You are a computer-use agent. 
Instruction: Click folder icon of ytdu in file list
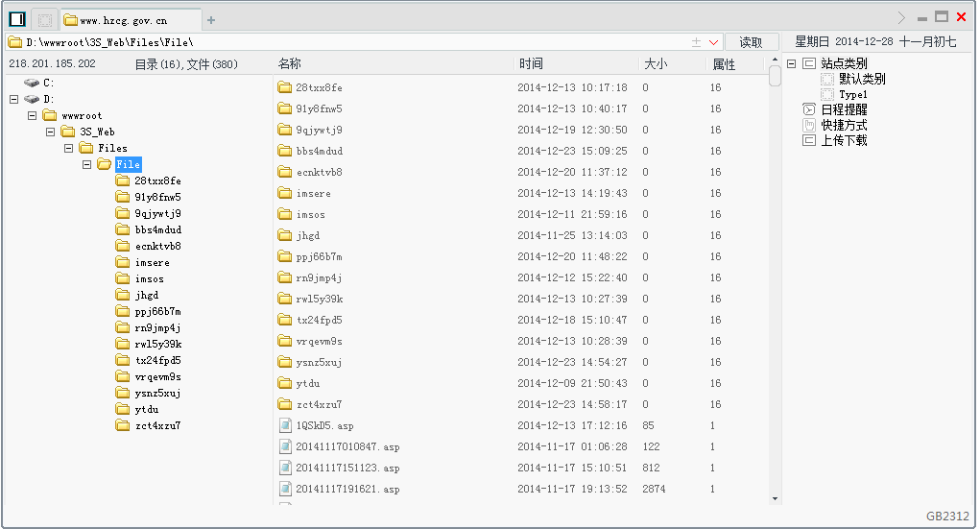pyautogui.click(x=285, y=383)
